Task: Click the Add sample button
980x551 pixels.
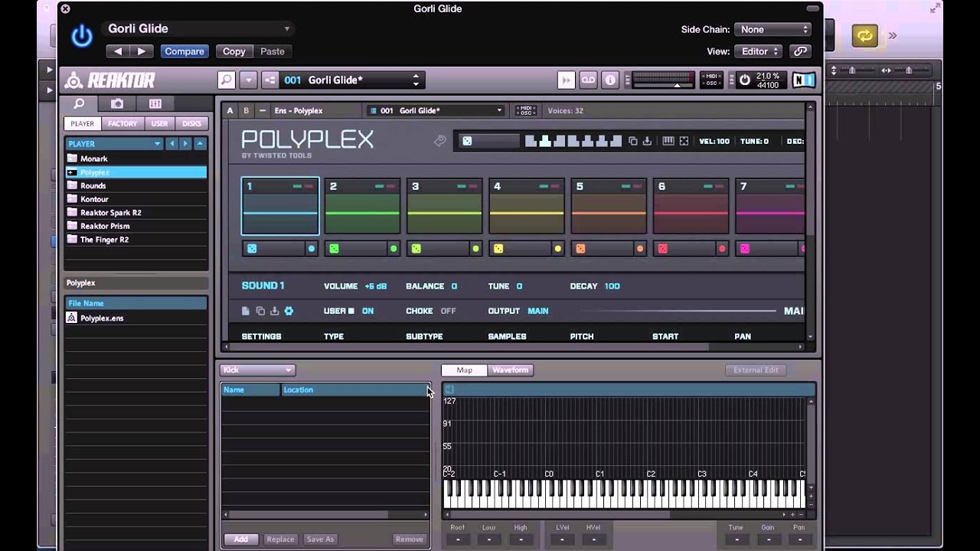Action: (241, 539)
